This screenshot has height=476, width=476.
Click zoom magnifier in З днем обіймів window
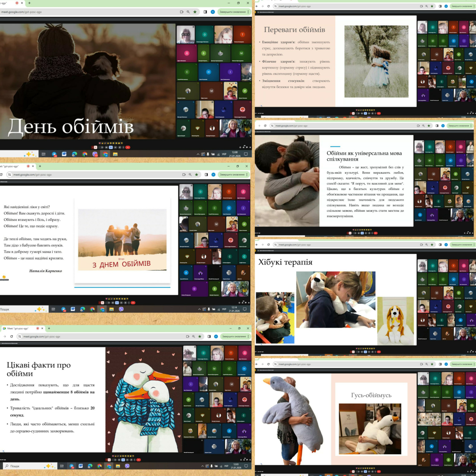point(190,175)
